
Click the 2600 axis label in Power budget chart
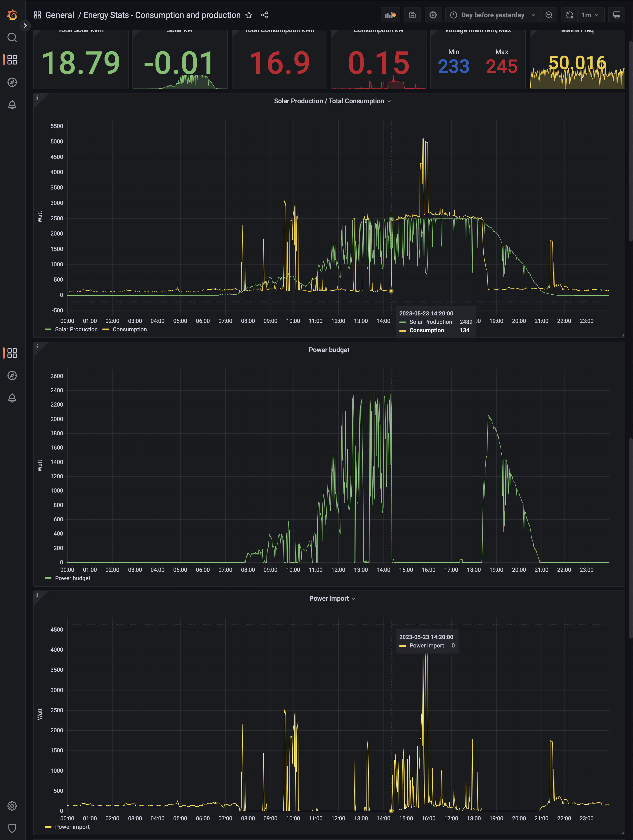(57, 376)
